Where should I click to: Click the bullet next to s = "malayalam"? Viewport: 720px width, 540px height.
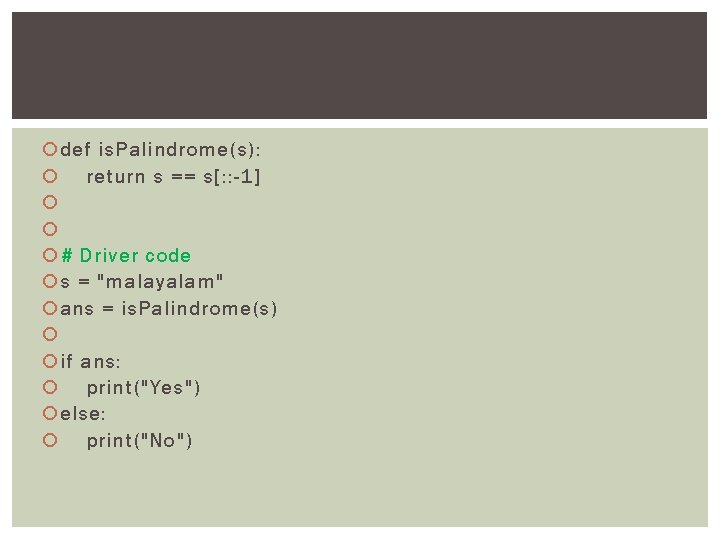tap(50, 281)
